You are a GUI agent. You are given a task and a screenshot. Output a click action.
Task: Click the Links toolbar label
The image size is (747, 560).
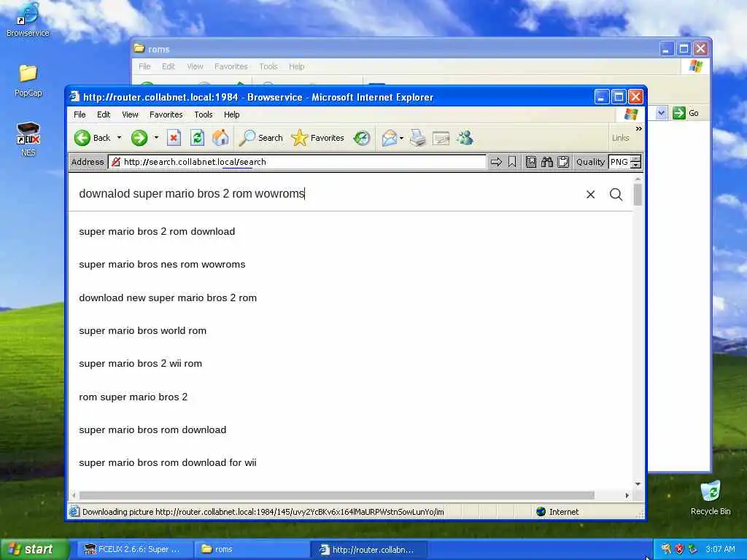620,138
